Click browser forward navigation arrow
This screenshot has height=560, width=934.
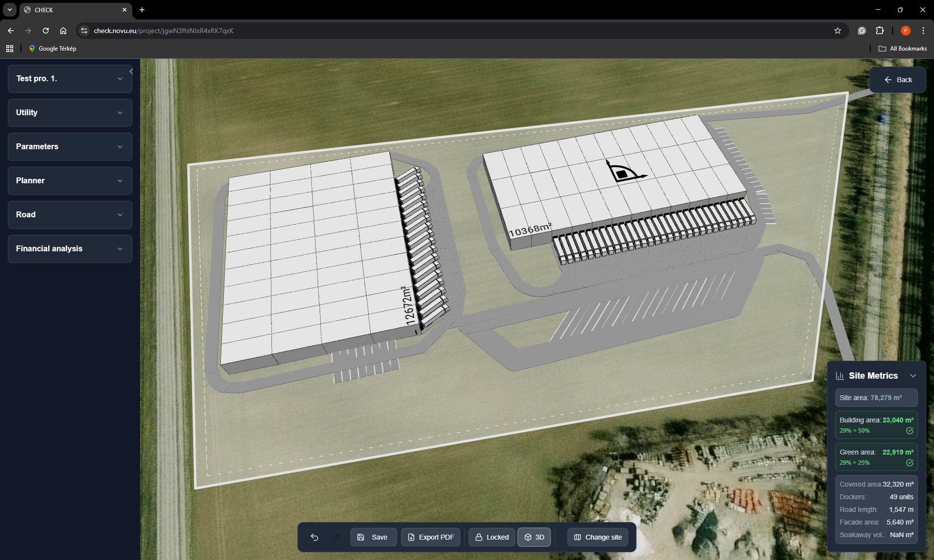tap(28, 31)
